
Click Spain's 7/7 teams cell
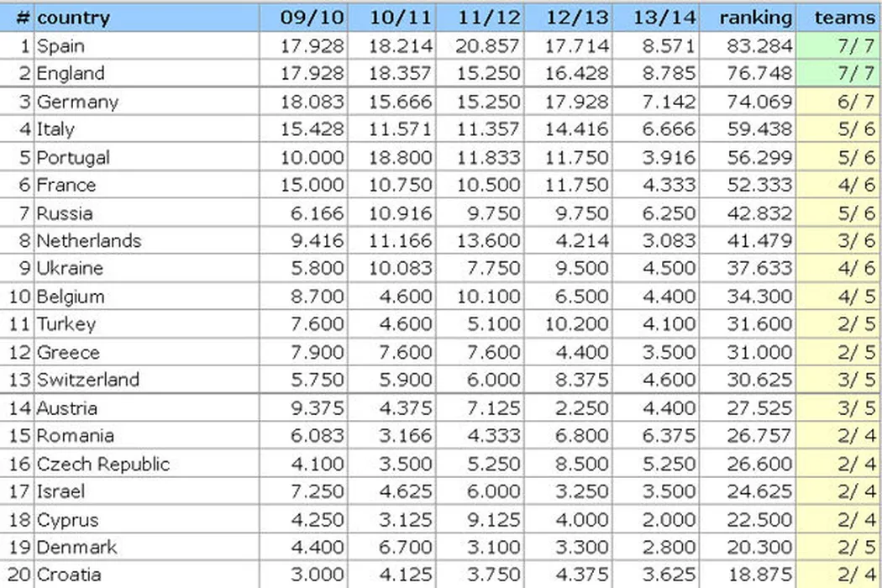tap(845, 45)
